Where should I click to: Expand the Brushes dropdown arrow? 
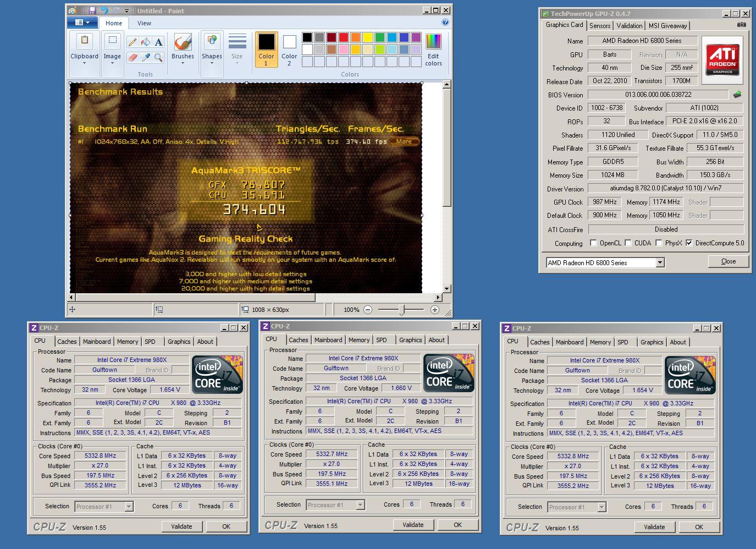183,63
